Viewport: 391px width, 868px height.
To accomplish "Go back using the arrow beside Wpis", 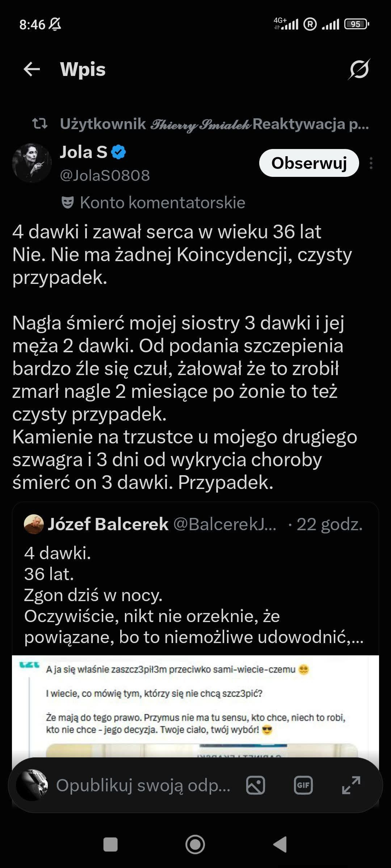I will (x=31, y=69).
